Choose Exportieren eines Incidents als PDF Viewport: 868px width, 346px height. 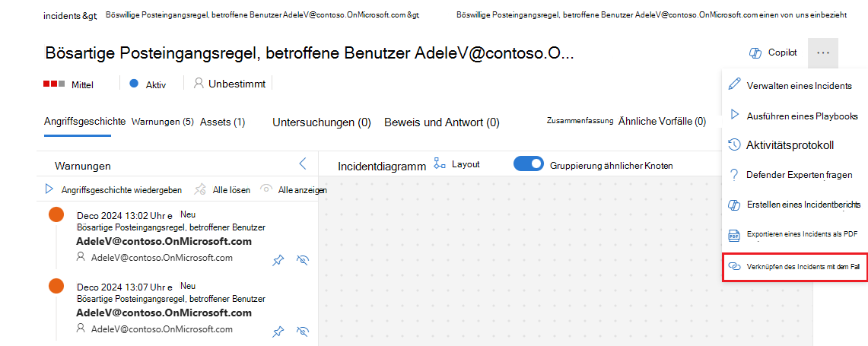point(794,234)
